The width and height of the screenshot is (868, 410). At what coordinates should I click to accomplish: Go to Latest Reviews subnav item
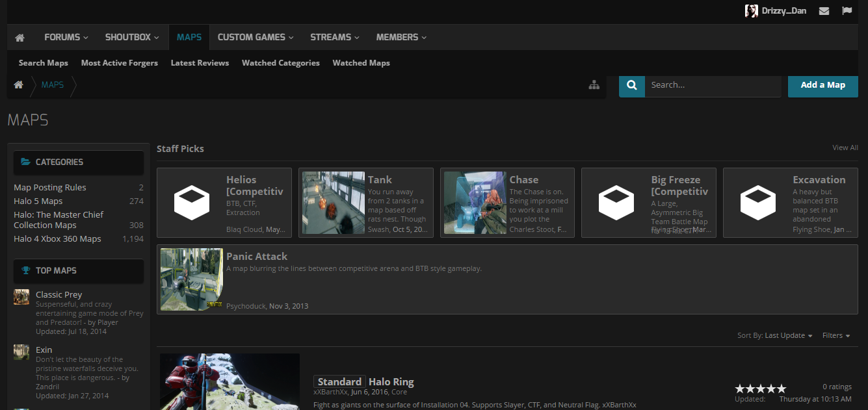tap(200, 63)
